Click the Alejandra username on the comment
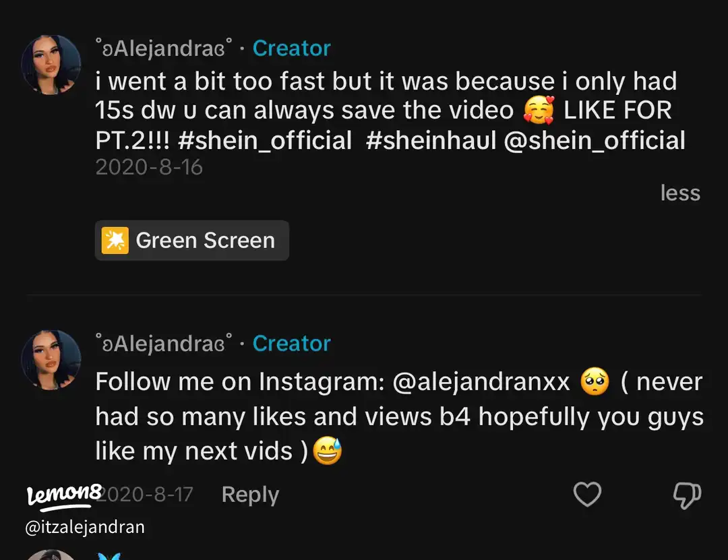728x560 pixels. point(164,344)
